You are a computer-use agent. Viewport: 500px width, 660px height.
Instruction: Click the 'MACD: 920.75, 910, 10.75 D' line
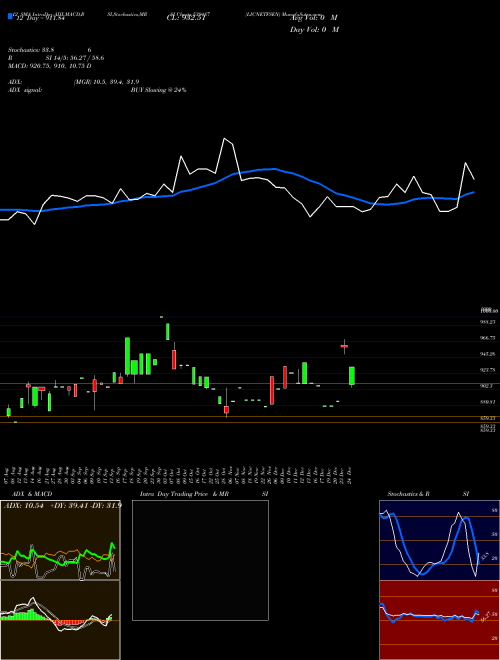tap(50, 66)
